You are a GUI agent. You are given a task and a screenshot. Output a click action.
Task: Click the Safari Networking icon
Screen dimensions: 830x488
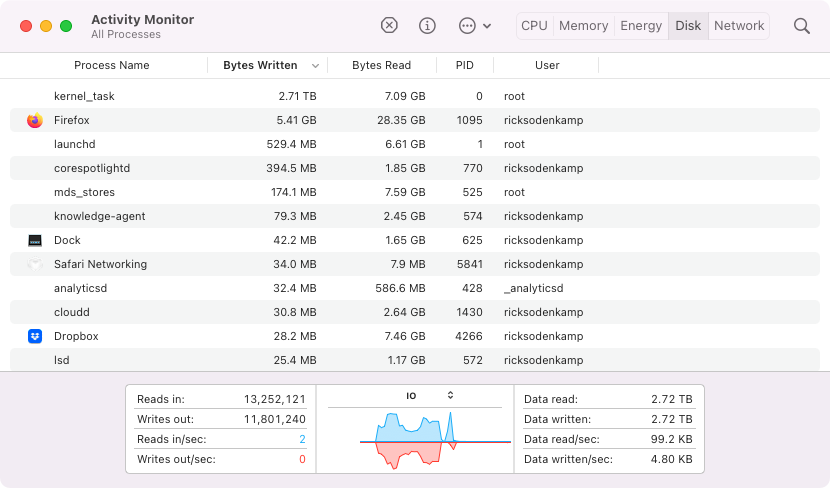(35, 264)
